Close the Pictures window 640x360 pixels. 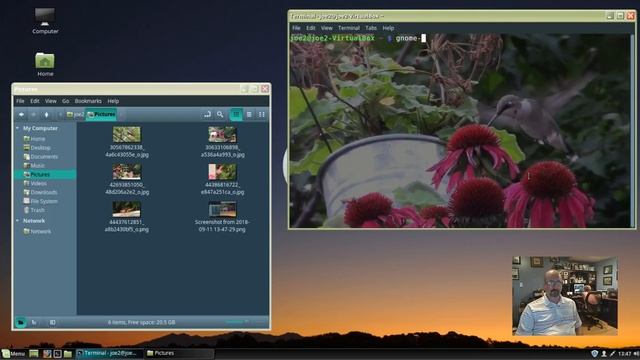pyautogui.click(x=265, y=89)
